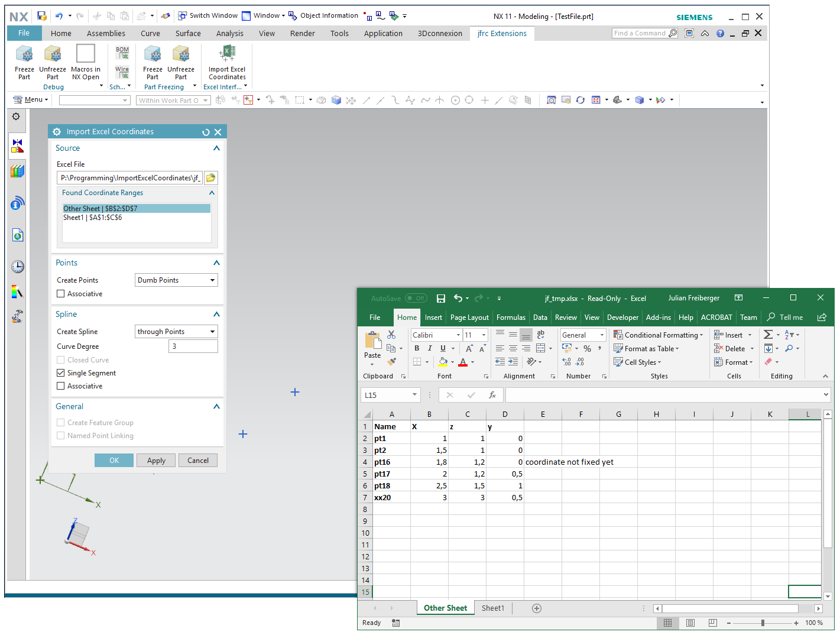Toggle Named Point Linking checkbox
Viewport: 840px width, 635px height.
(61, 436)
